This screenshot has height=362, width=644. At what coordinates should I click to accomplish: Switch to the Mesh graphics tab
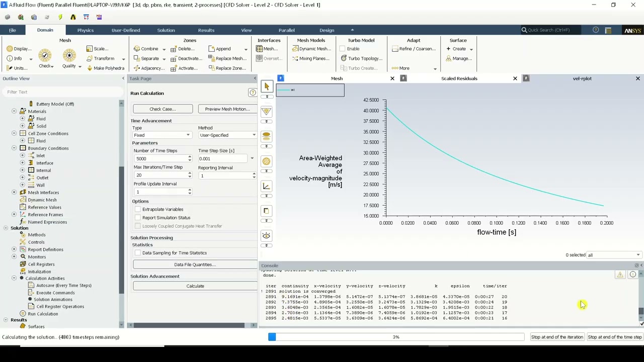(x=337, y=78)
